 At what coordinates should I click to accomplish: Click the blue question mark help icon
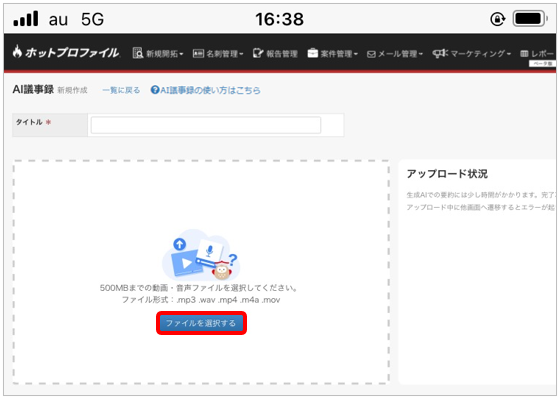155,90
